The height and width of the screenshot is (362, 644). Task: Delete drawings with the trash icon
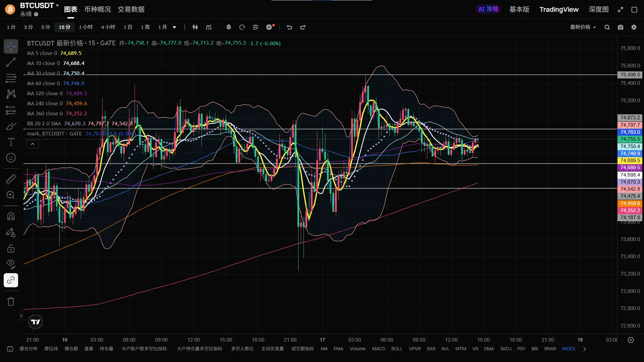coord(11,301)
